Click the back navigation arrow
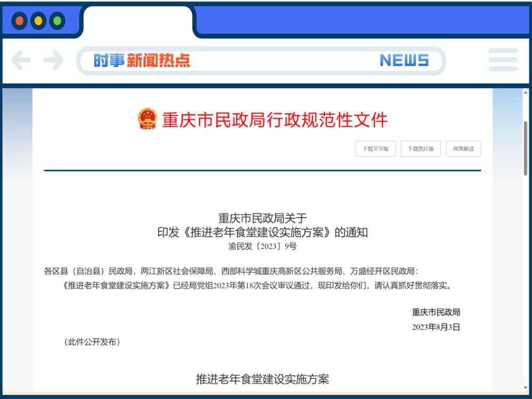 coord(21,60)
